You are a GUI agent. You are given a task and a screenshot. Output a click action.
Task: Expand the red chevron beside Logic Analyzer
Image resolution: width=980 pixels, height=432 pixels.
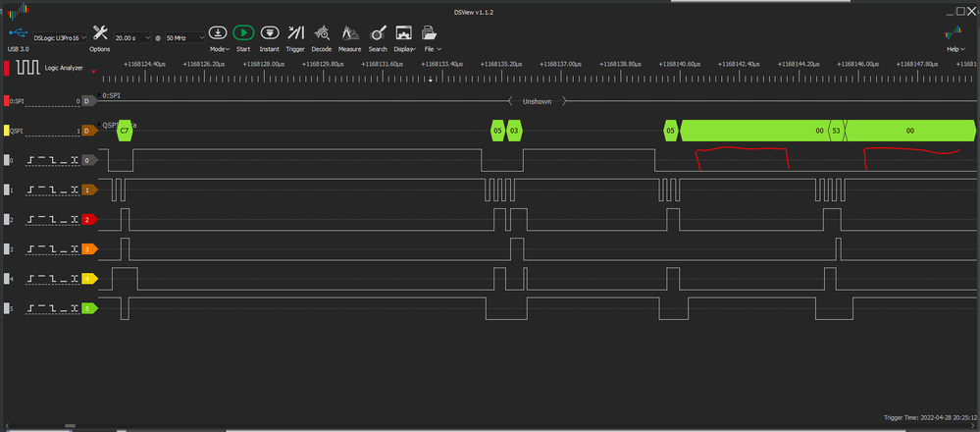click(x=94, y=71)
